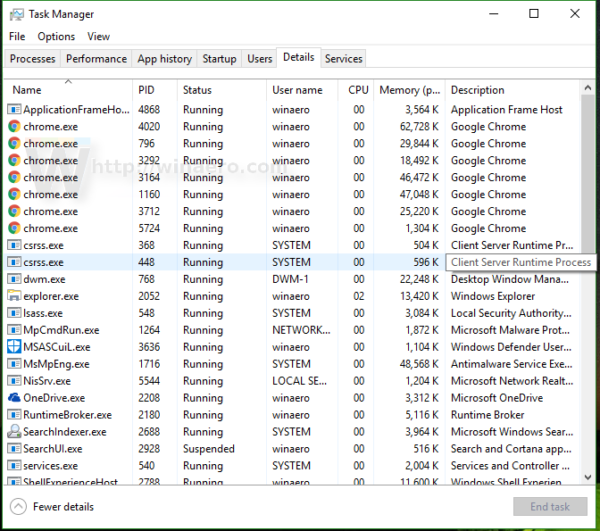Click the CPU value 02 for explorer.exe

coord(359,296)
